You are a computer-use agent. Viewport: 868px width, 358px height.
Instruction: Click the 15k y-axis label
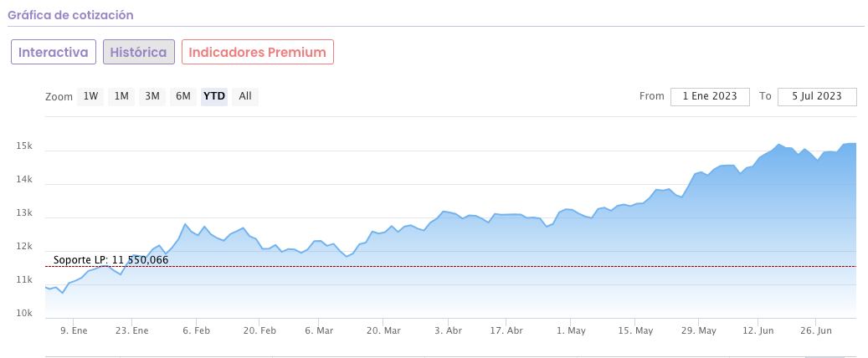coord(23,146)
